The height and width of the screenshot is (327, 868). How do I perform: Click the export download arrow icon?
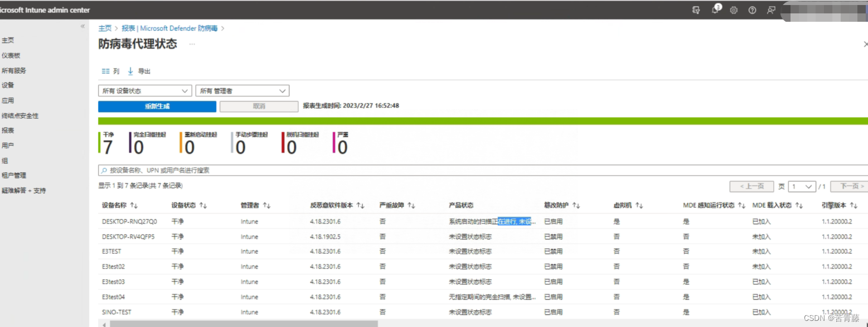[x=131, y=71]
